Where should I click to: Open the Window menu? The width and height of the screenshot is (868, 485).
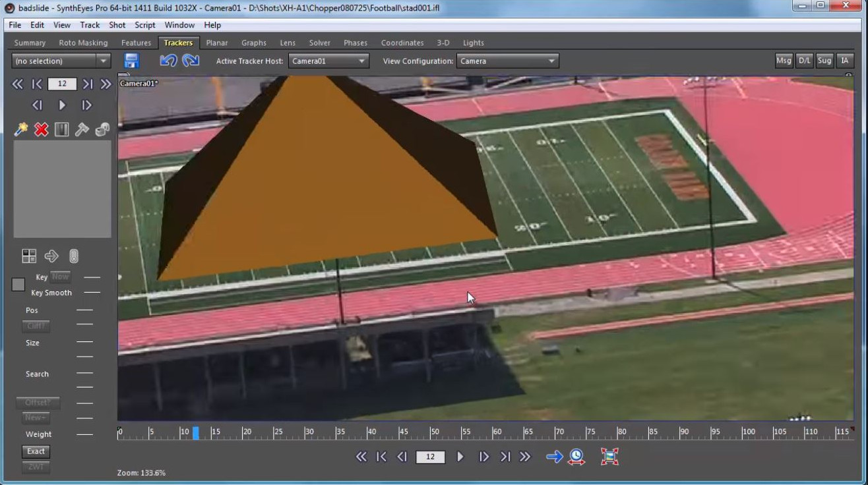[x=179, y=25]
